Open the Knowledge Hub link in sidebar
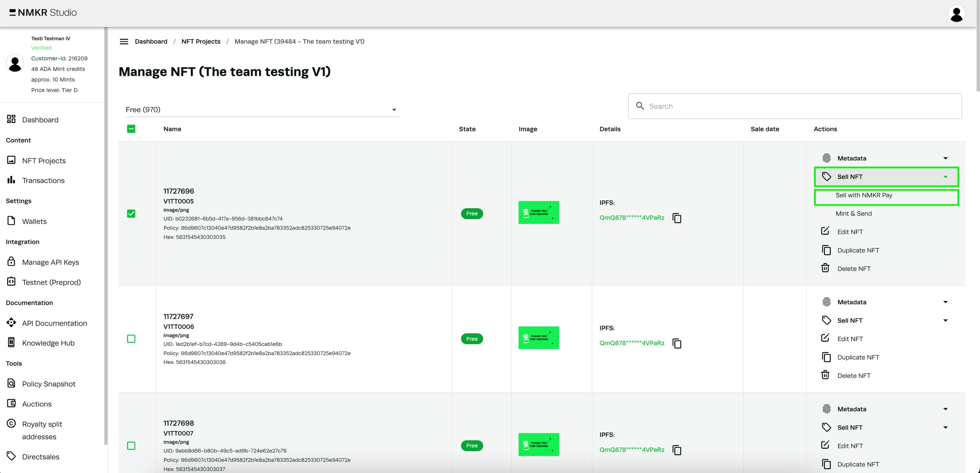 click(48, 343)
